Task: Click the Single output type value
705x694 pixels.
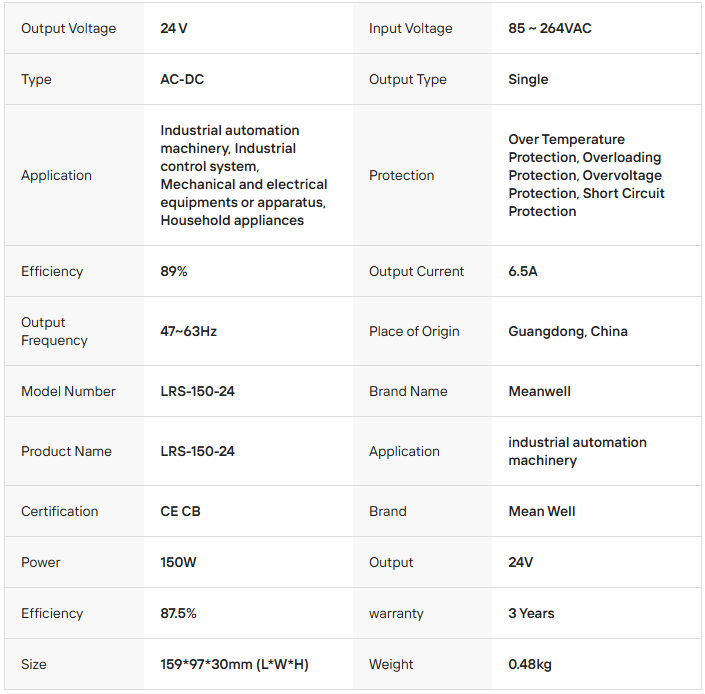Action: [x=528, y=79]
